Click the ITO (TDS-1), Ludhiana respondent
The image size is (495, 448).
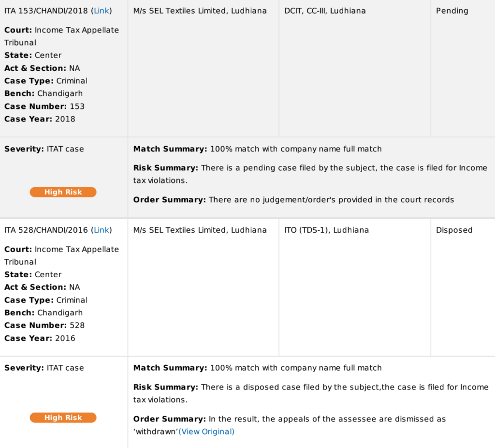(326, 230)
